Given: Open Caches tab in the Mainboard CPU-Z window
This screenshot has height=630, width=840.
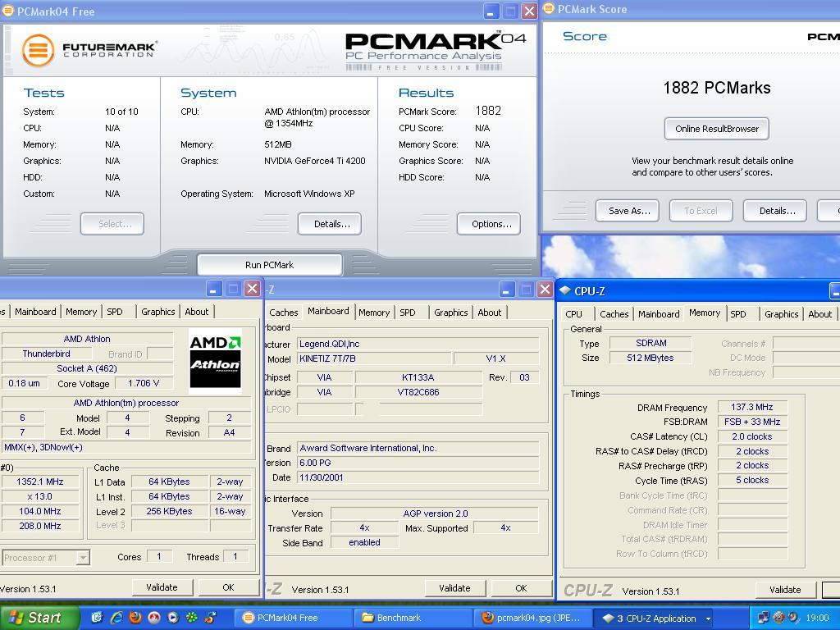Looking at the screenshot, I should (x=283, y=313).
